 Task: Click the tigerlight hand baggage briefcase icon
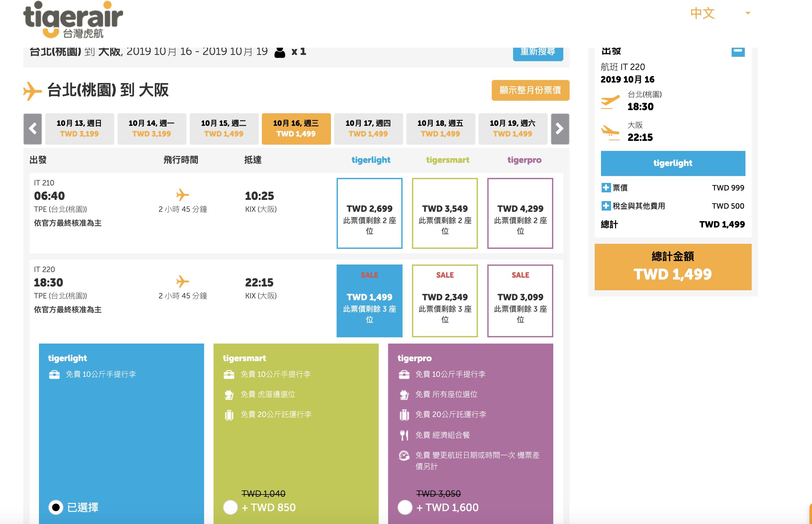54,375
